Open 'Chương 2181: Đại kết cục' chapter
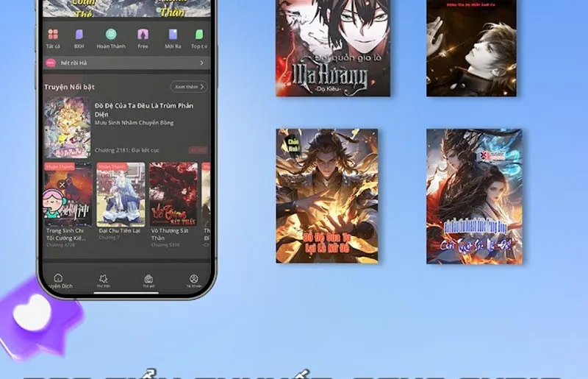This screenshot has width=588, height=379. coord(126,150)
